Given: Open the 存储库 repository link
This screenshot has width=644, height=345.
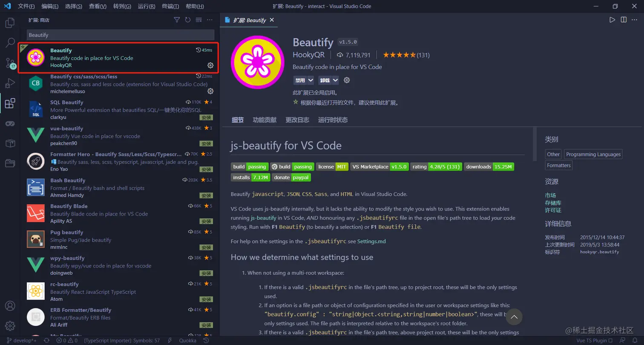Looking at the screenshot, I should 553,203.
